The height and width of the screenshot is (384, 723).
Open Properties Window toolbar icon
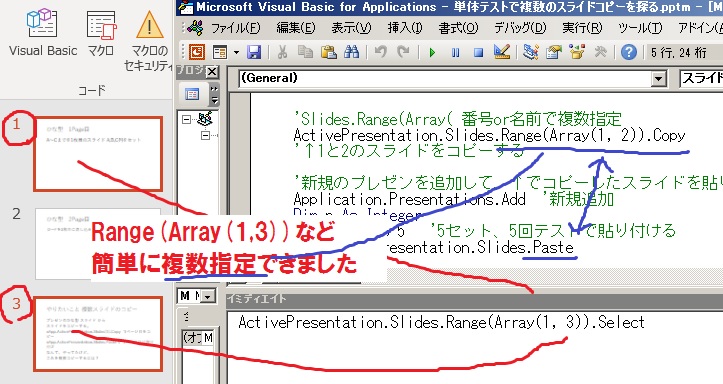pos(554,53)
